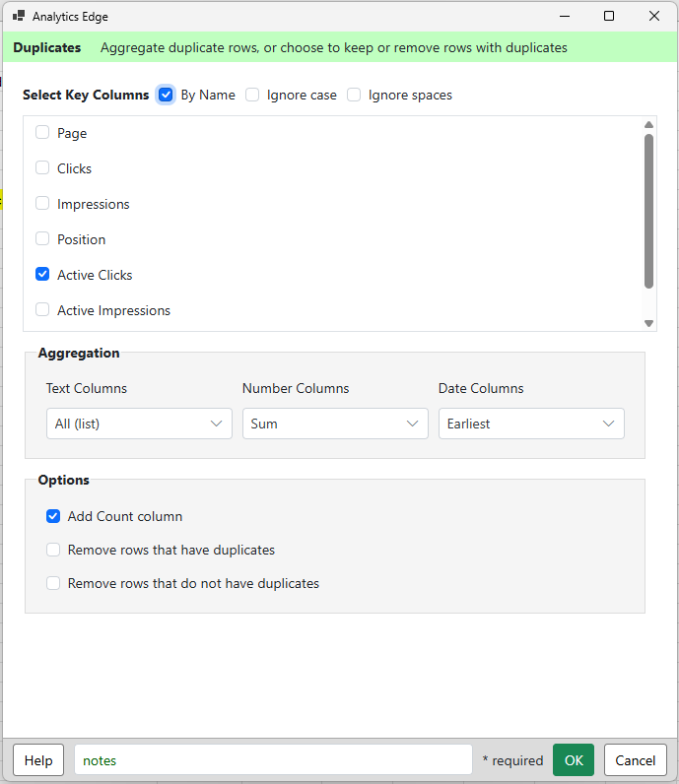The width and height of the screenshot is (679, 784).
Task: Close the dialog with the X icon
Action: point(654,16)
